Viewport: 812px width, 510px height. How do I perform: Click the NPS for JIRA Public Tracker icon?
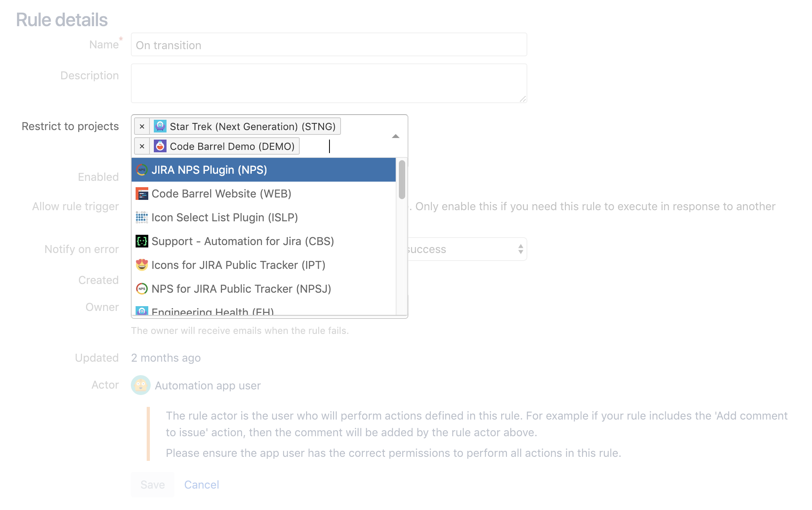click(142, 289)
